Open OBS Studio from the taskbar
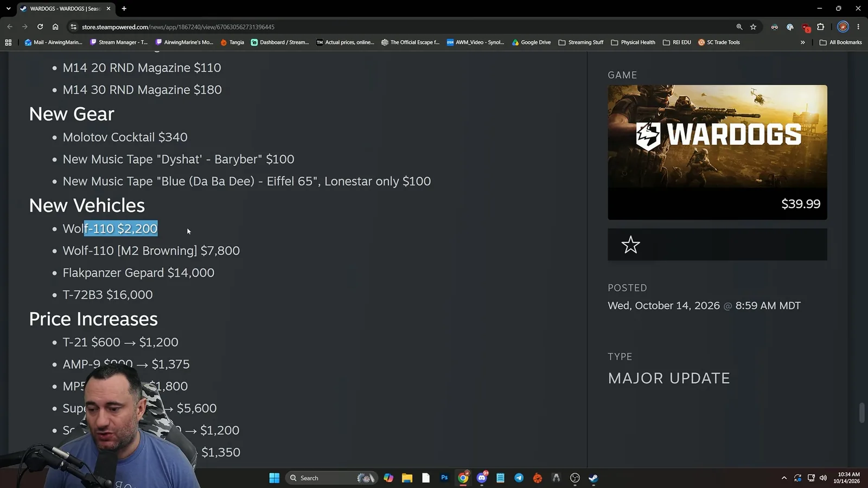This screenshot has height=488, width=868. tap(575, 478)
